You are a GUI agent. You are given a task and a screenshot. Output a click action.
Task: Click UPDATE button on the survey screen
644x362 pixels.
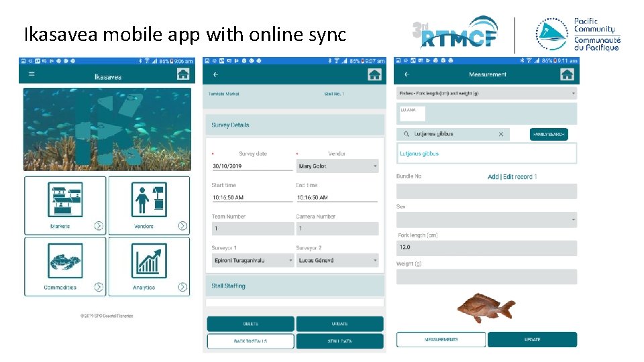(339, 324)
